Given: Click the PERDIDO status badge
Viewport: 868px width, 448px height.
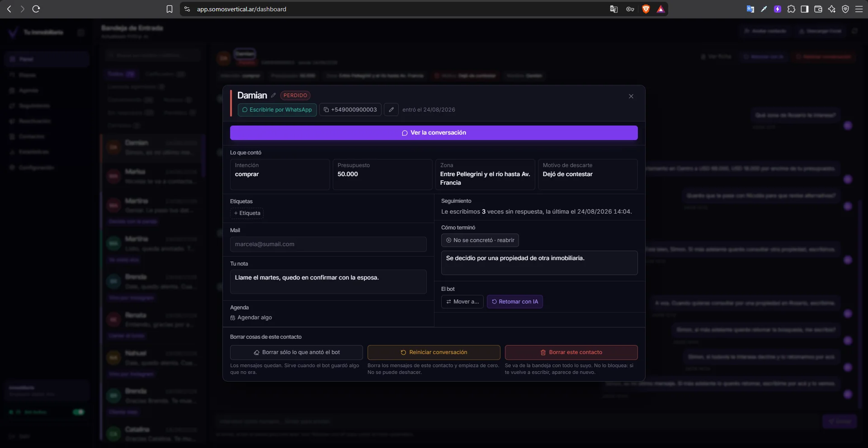Looking at the screenshot, I should [295, 95].
